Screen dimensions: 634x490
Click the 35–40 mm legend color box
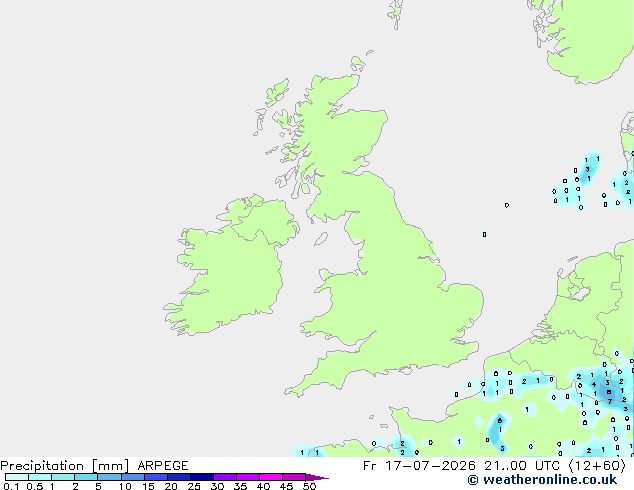(248, 477)
